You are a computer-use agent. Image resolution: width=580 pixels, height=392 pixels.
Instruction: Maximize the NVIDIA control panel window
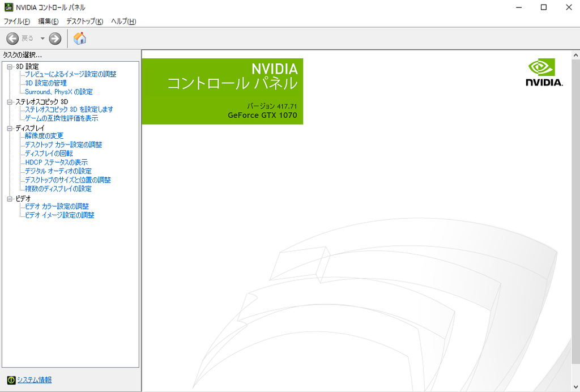point(543,7)
